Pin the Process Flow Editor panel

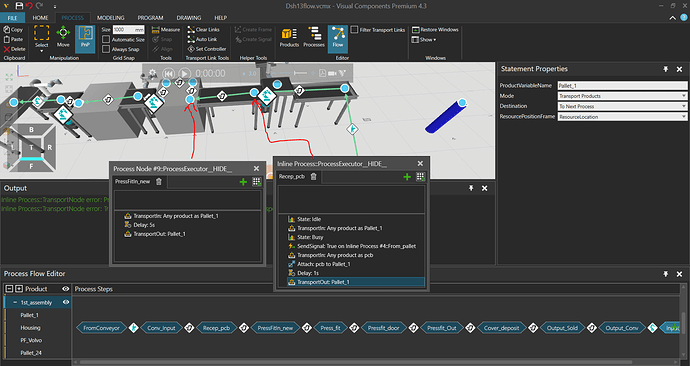pos(665,274)
